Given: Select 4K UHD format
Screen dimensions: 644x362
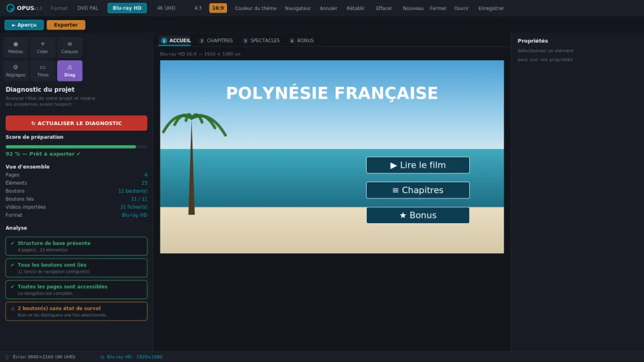Looking at the screenshot, I should tap(166, 8).
